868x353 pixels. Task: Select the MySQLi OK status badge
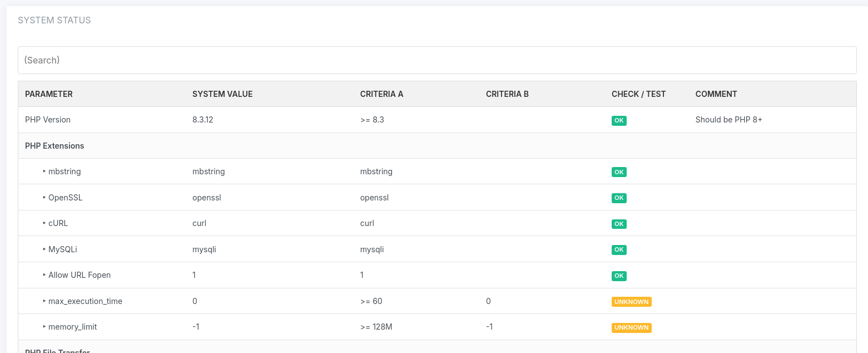(x=619, y=249)
